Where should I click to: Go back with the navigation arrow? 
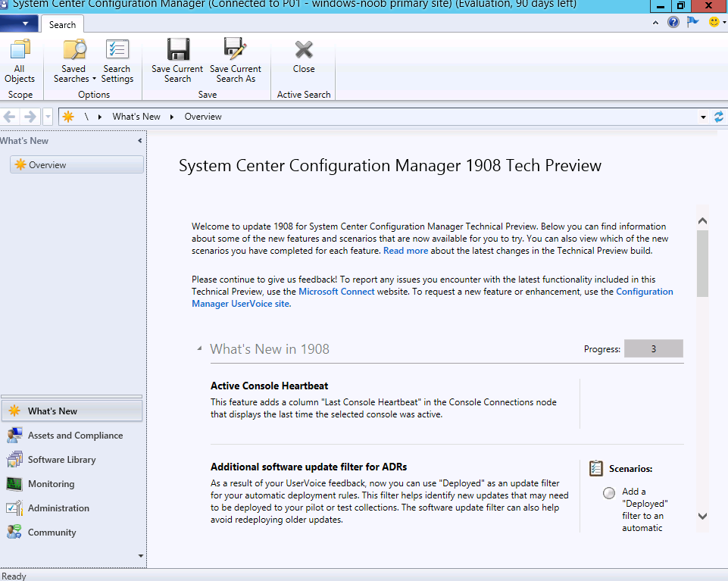coord(10,117)
